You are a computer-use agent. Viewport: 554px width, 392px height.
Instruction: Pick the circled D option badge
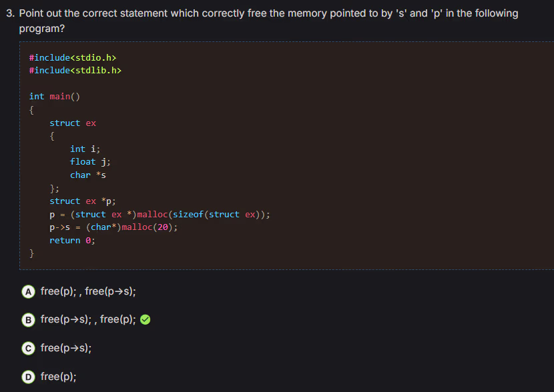(28, 377)
